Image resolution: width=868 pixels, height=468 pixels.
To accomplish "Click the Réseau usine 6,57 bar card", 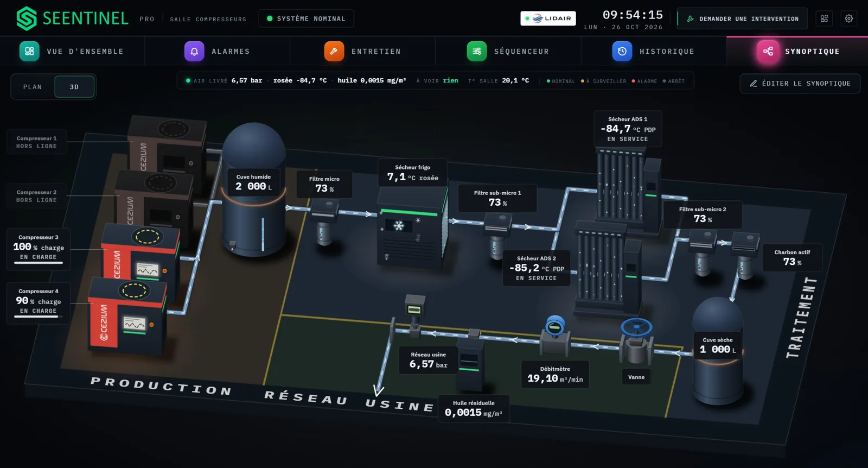I will coord(429,360).
